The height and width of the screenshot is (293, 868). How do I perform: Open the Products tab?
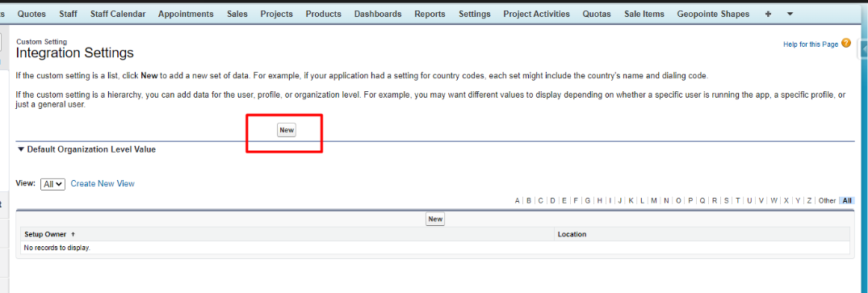[323, 14]
